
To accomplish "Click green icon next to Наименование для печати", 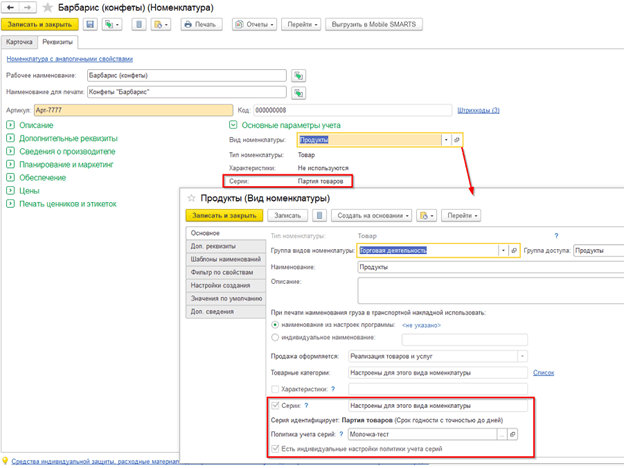I will tap(298, 92).
